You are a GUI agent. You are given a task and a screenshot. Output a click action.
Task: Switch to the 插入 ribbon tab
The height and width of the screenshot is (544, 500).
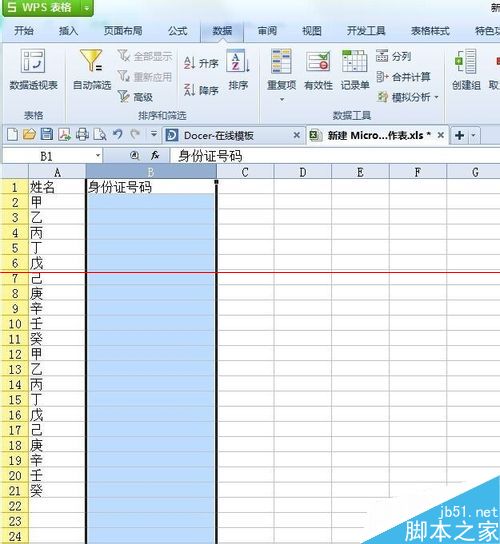pos(68,31)
